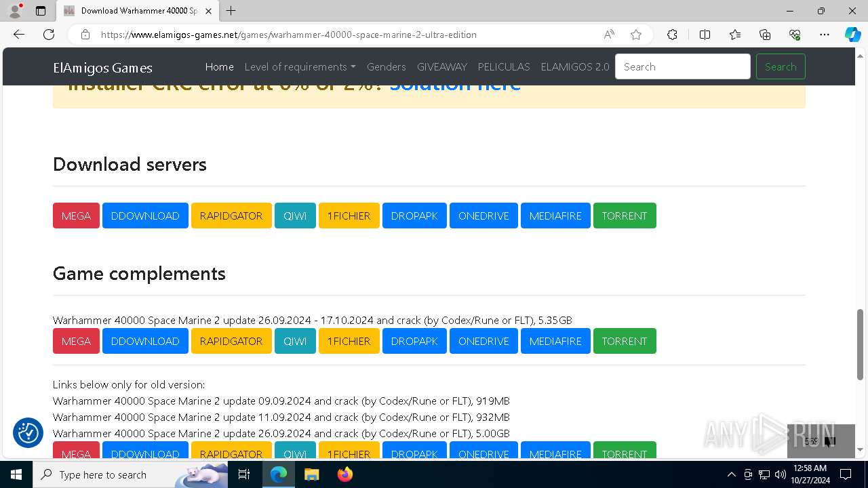868x488 pixels.
Task: Get 5.35GB update via DDOWNLOAD
Action: click(x=145, y=341)
